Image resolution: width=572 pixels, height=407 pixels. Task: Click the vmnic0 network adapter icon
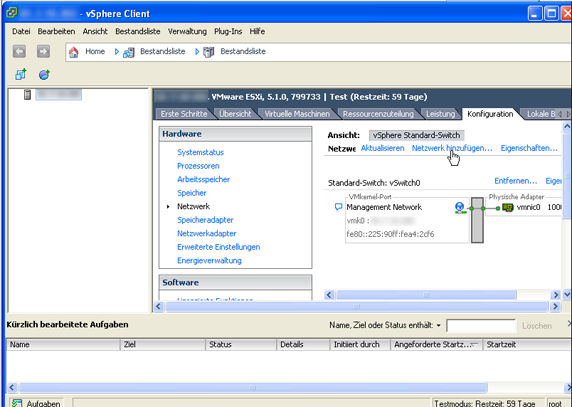point(508,208)
